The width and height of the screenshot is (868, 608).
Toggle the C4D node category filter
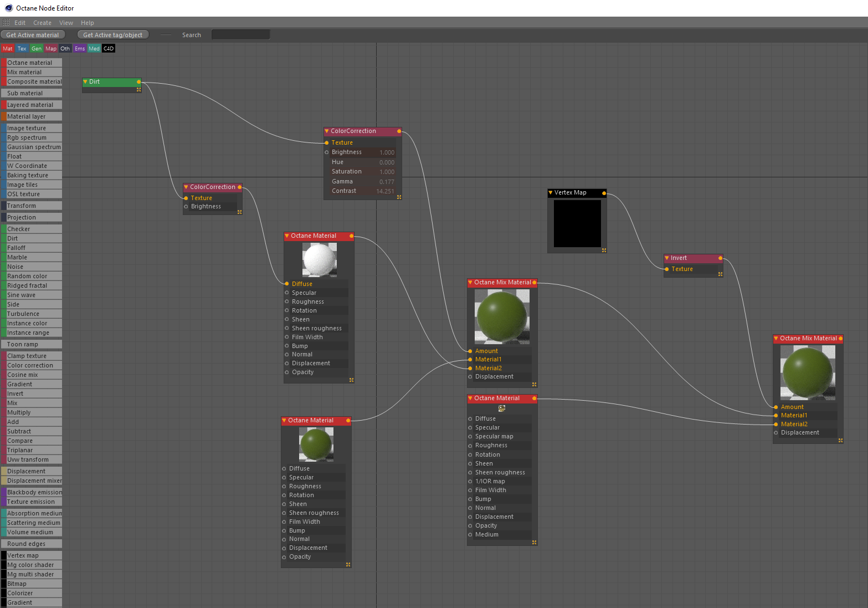(109, 49)
